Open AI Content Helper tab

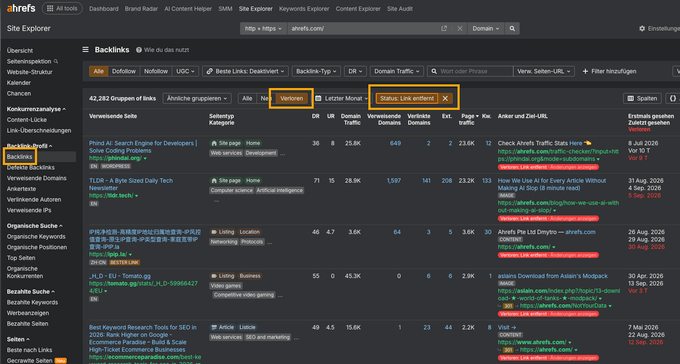[x=188, y=9]
